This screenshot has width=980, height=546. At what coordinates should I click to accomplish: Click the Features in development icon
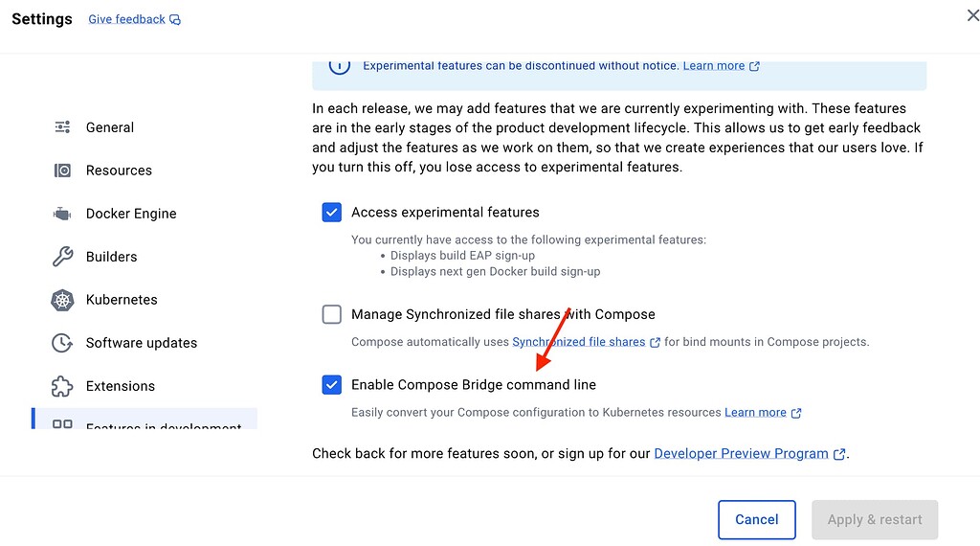pos(62,423)
